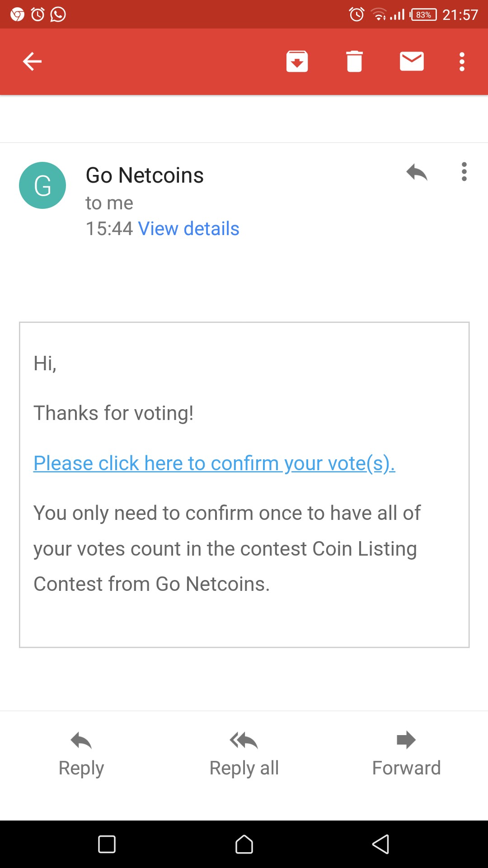This screenshot has height=868, width=488.
Task: Click the confirm your vote(s) link
Action: click(214, 463)
